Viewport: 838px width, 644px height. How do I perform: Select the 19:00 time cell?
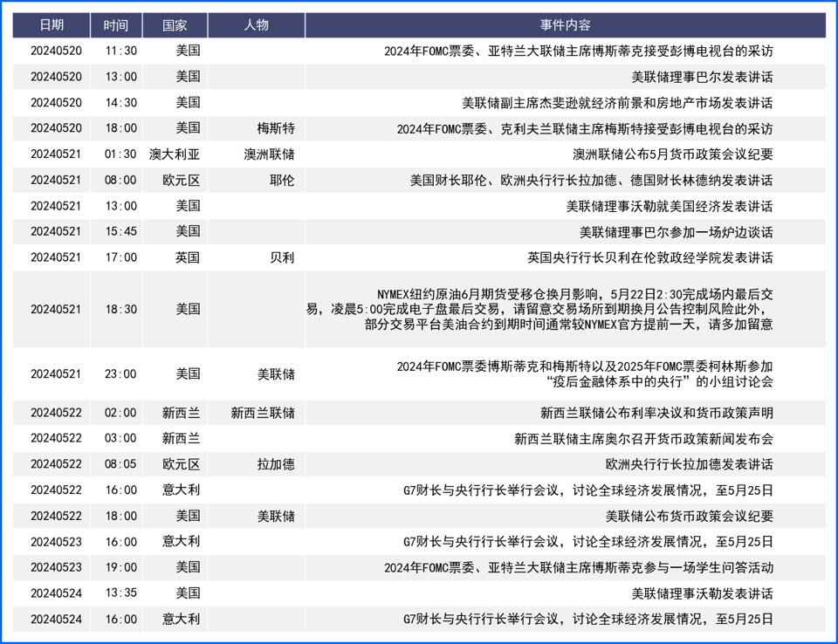point(120,567)
